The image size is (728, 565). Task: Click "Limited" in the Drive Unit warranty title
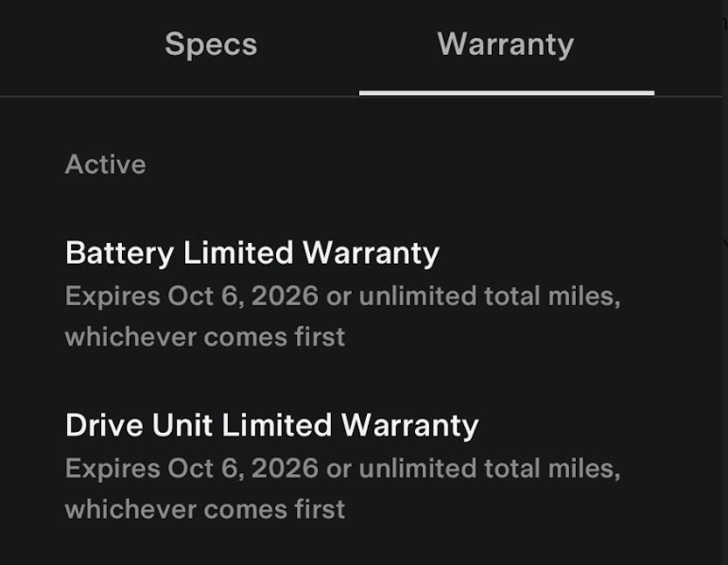278,425
